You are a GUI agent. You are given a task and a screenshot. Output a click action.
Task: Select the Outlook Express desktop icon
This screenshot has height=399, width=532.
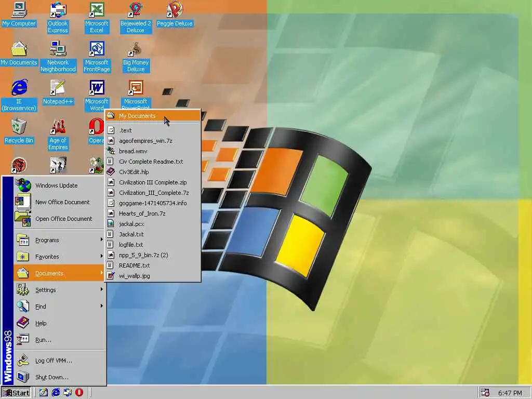click(58, 17)
